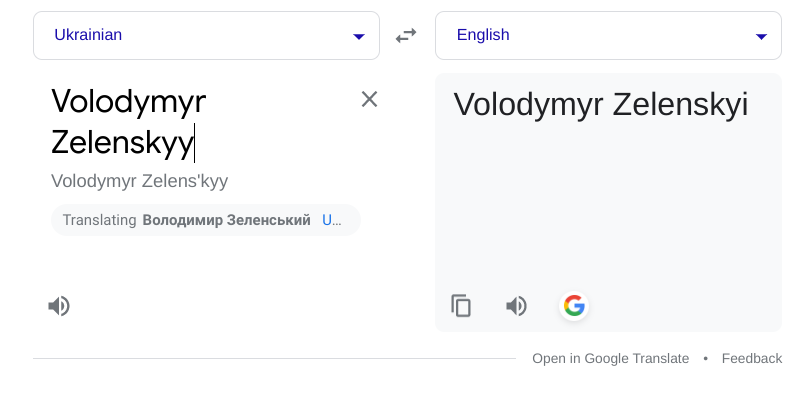Click the Translating label in suggestion chip
This screenshot has height=395, width=797.
click(100, 220)
